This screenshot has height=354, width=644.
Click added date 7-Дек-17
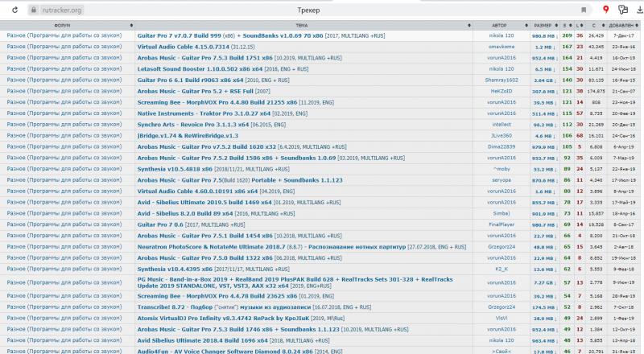(623, 36)
